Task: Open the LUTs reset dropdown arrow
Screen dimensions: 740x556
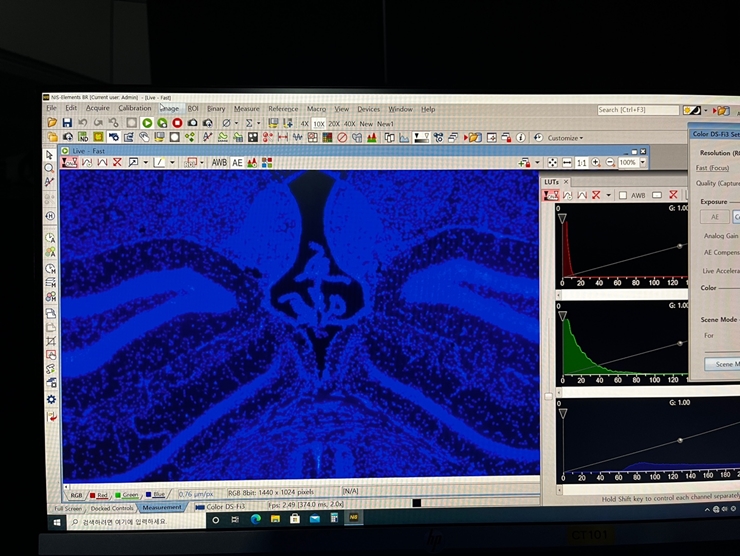Action: (608, 196)
